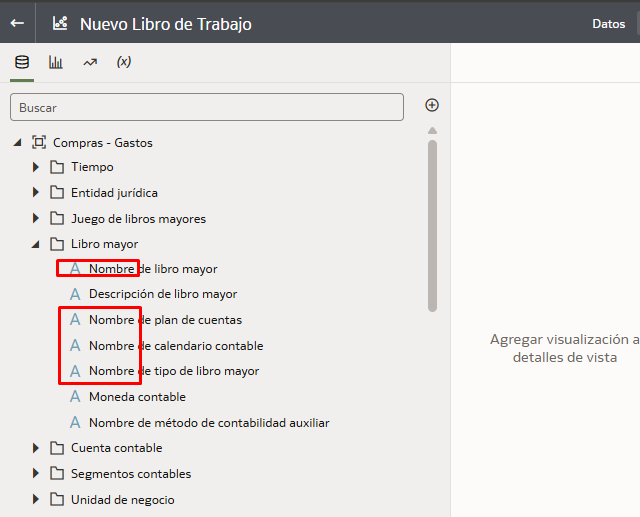Open the Analytics trend line tab
This screenshot has width=640, height=517.
(x=90, y=62)
